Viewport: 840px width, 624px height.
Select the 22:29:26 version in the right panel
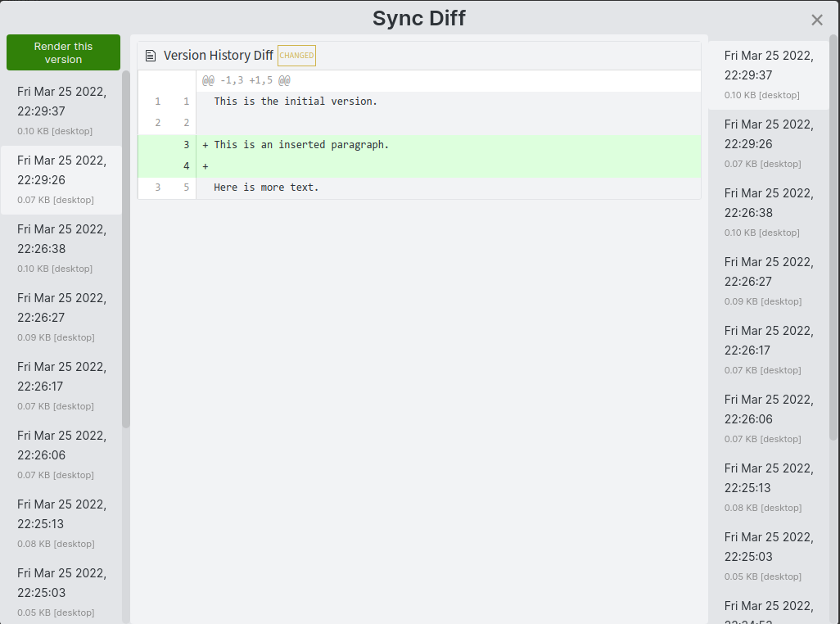click(x=768, y=143)
